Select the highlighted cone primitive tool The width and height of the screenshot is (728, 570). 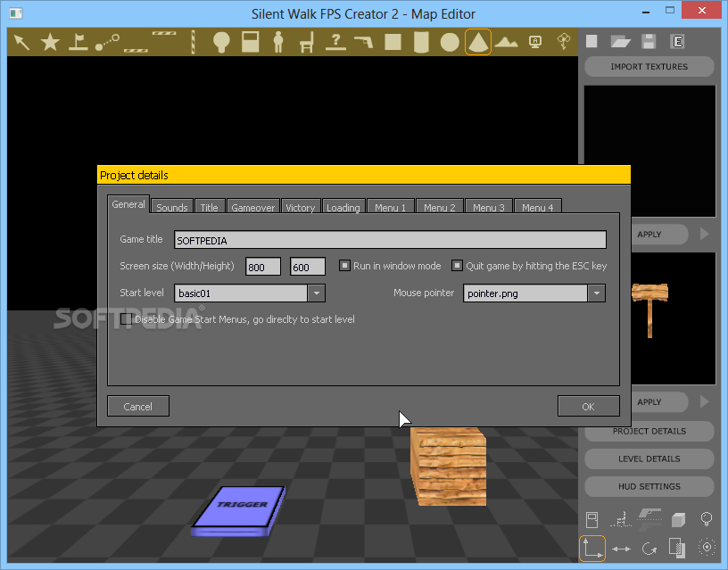tap(478, 42)
